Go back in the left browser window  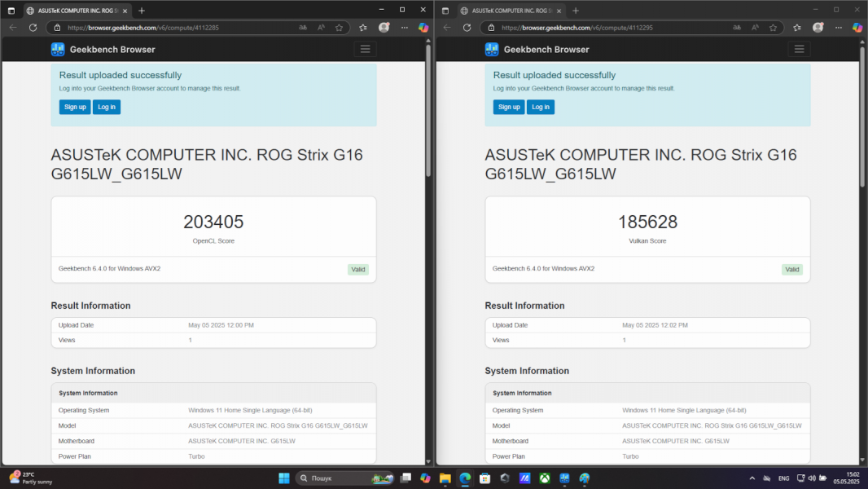coord(13,28)
